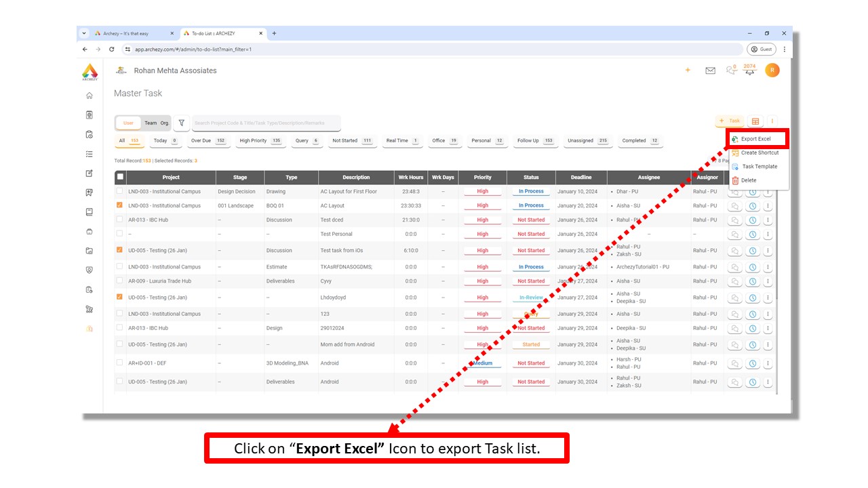Open the Unassigned filter tab
Screen dimensions: 868x488
[587, 141]
